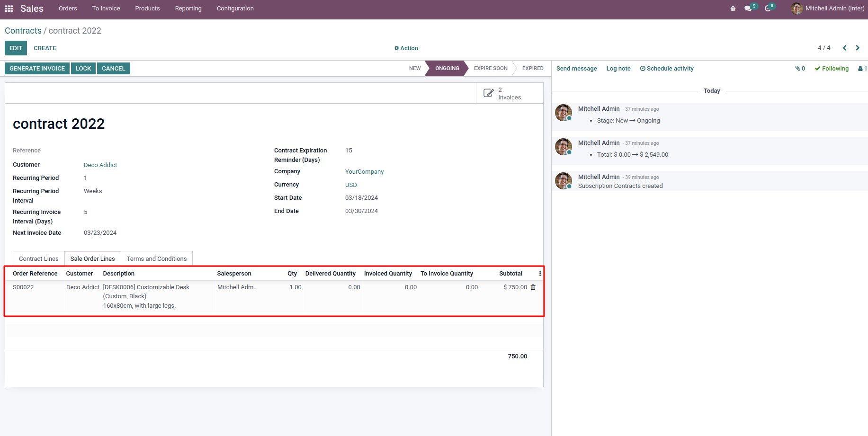Click the CANCEL button
The width and height of the screenshot is (868, 436).
point(114,69)
